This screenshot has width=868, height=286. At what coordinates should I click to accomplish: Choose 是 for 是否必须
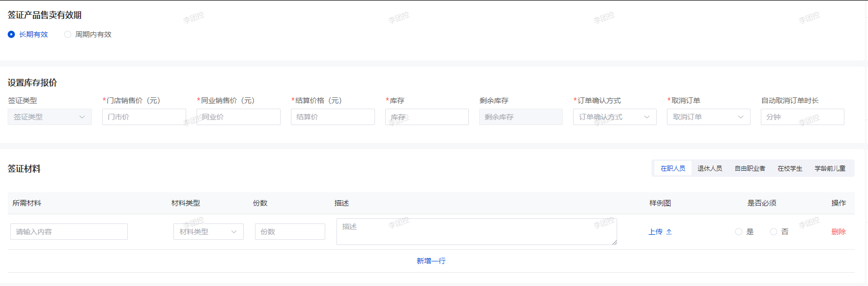739,232
